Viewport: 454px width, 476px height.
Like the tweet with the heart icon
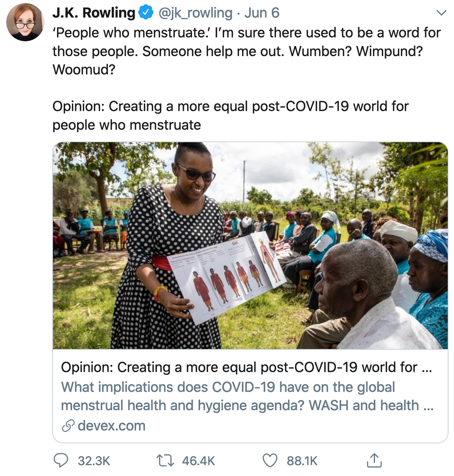coord(270,460)
